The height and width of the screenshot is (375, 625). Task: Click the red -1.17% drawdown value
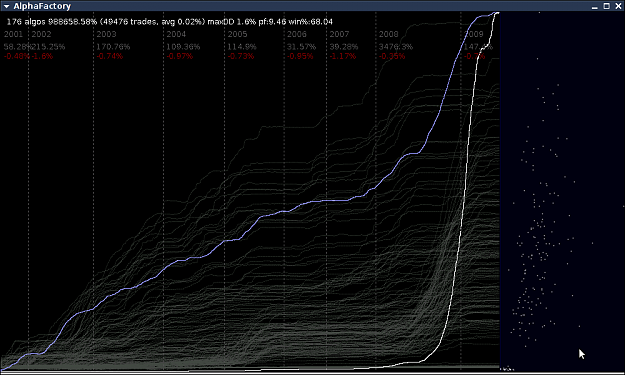[343, 56]
